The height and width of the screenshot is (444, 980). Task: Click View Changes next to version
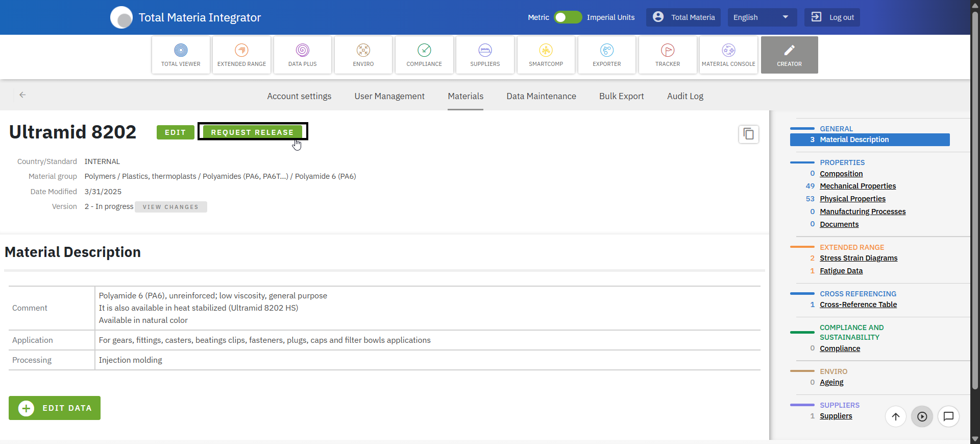click(x=170, y=207)
